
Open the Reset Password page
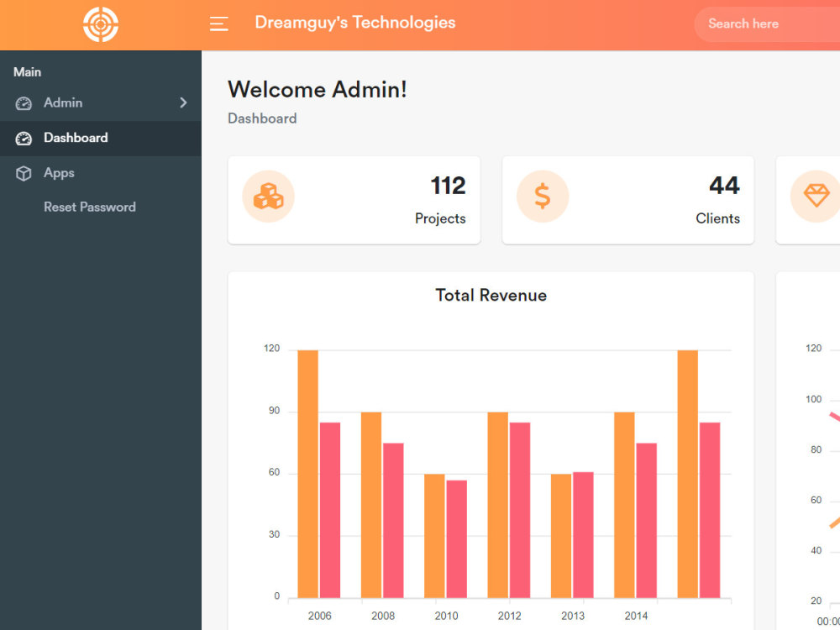click(x=89, y=207)
